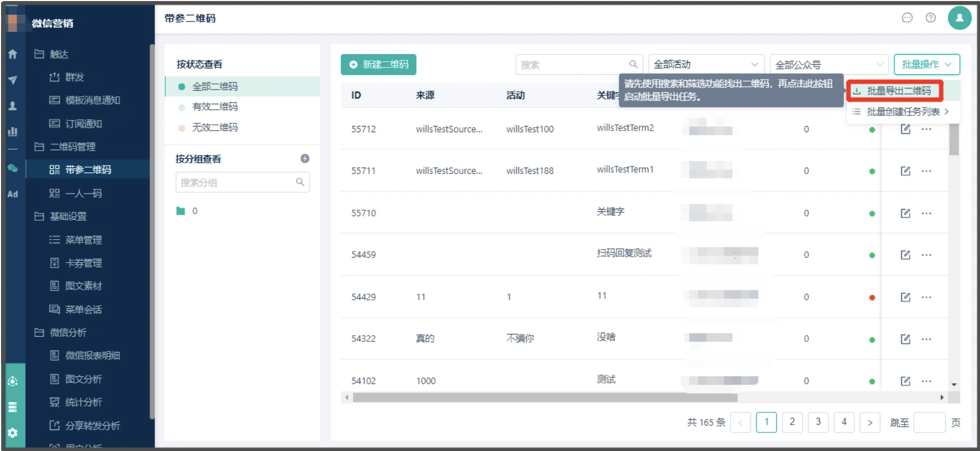Viewport: 980px width, 451px height.
Task: Click the 新建二维码 button
Action: pos(378,64)
